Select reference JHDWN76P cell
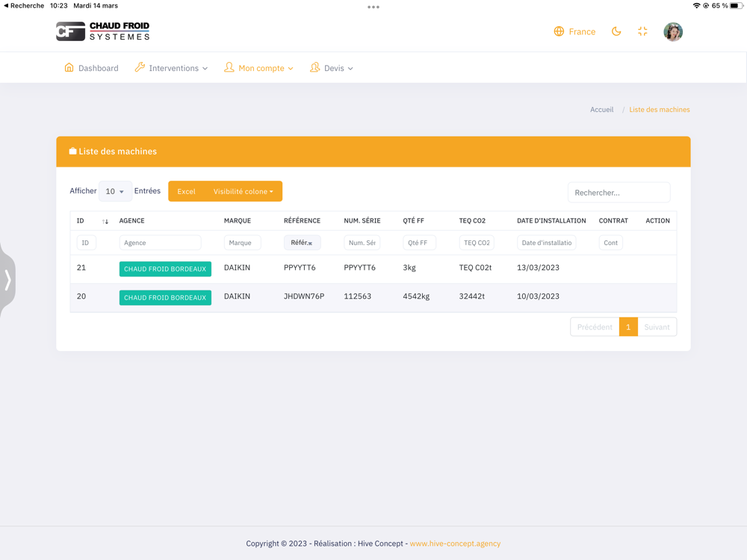 304,296
